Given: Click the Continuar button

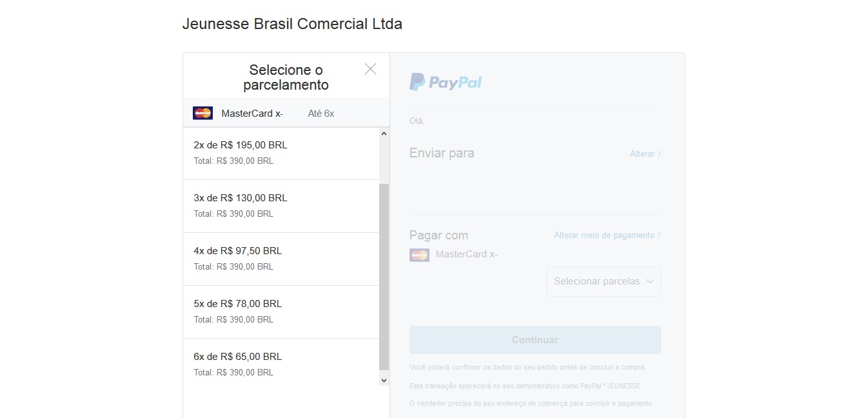Looking at the screenshot, I should (x=535, y=340).
